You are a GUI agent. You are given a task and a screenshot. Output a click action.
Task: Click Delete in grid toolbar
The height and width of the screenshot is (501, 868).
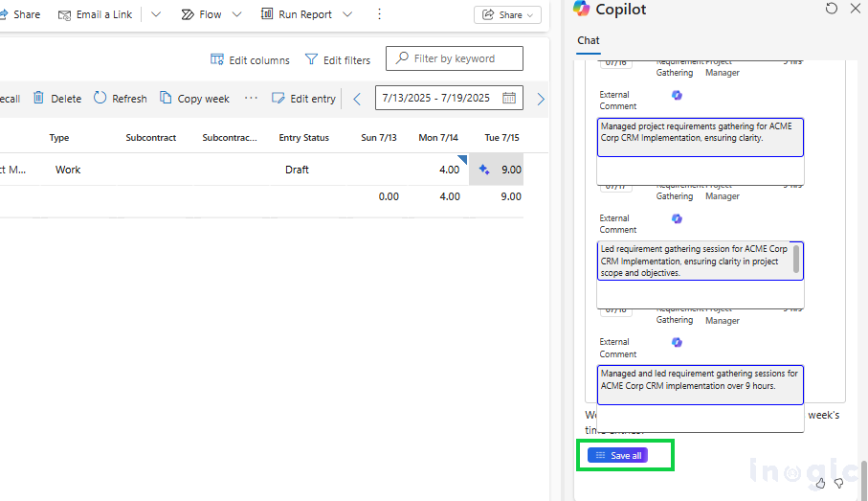click(x=57, y=98)
